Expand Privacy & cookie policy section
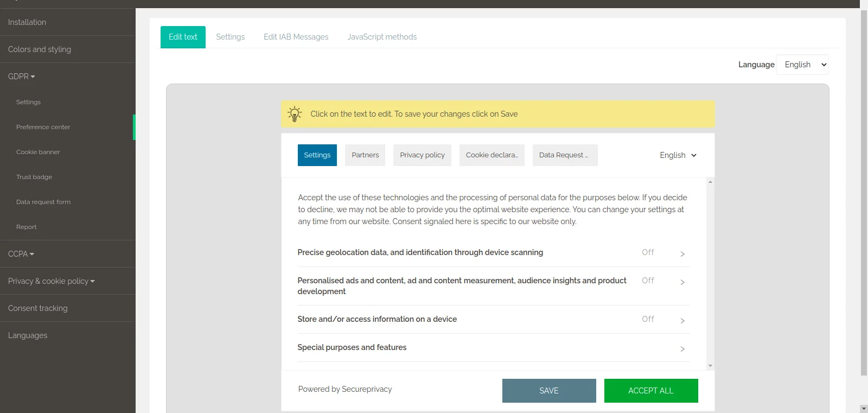 52,281
